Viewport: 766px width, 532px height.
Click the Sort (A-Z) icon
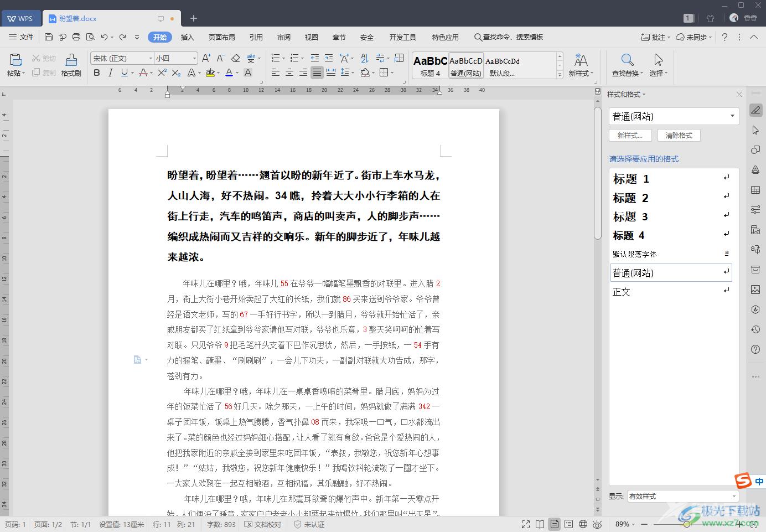[x=365, y=58]
